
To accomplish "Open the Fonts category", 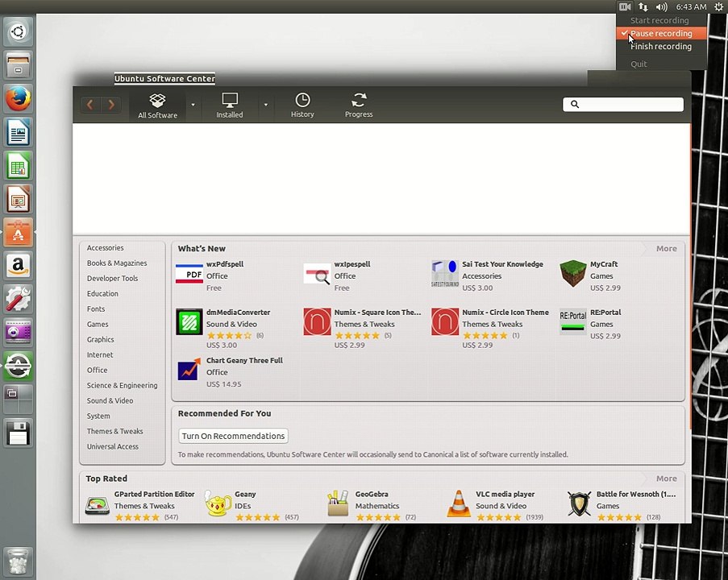I will (96, 309).
